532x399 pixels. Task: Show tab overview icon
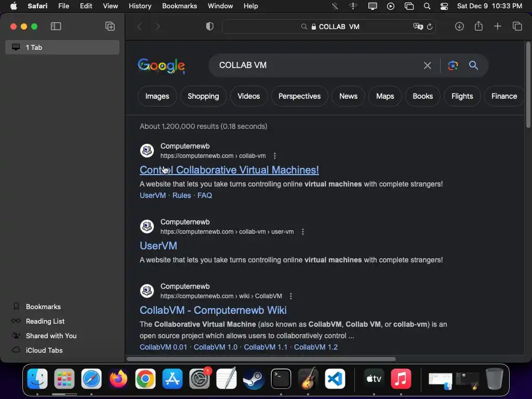517,26
